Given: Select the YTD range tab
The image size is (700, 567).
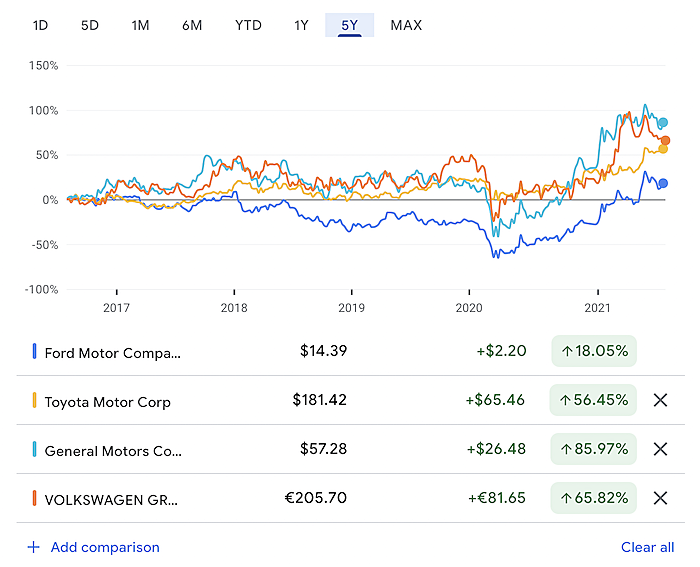Looking at the screenshot, I should 248,25.
